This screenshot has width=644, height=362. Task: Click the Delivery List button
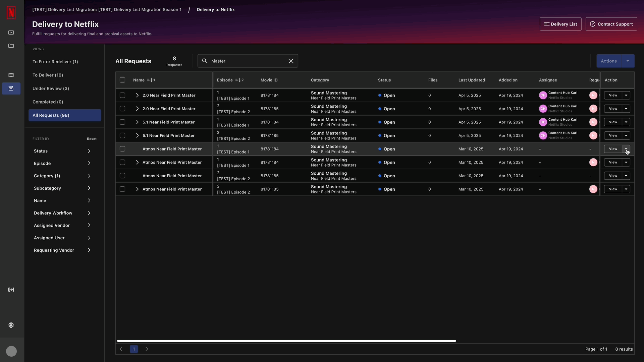[560, 24]
